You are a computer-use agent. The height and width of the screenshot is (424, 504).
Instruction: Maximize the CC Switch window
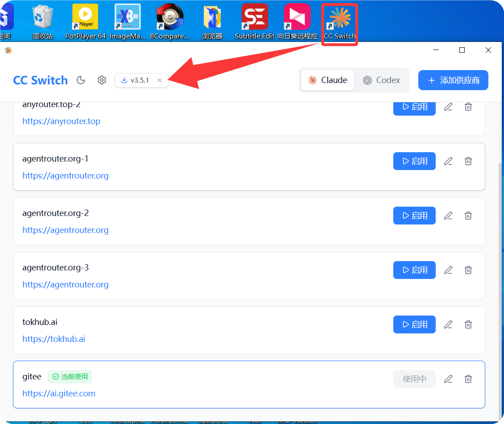tap(462, 50)
